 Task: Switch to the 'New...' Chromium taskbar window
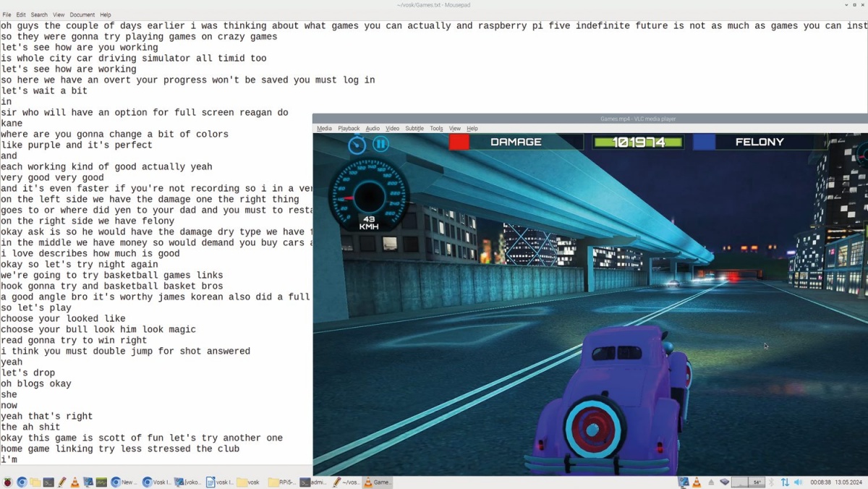click(x=124, y=482)
